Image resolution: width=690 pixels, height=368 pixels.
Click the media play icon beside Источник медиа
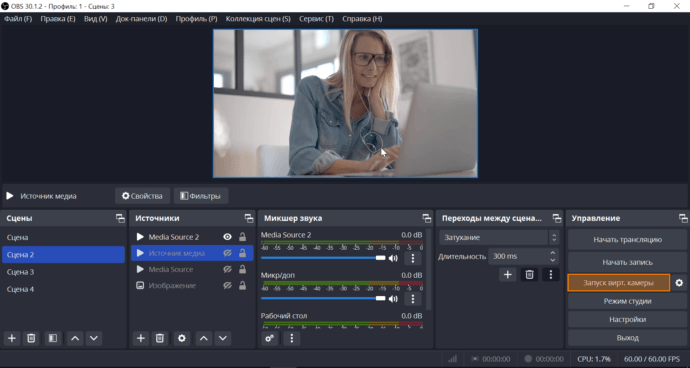[x=10, y=196]
